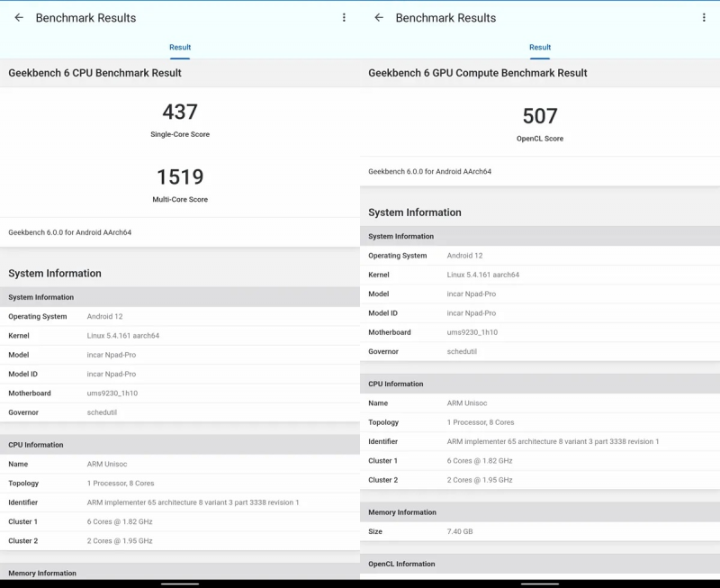Tap CPU Information header in GPU pane
This screenshot has width=720, height=588.
540,384
